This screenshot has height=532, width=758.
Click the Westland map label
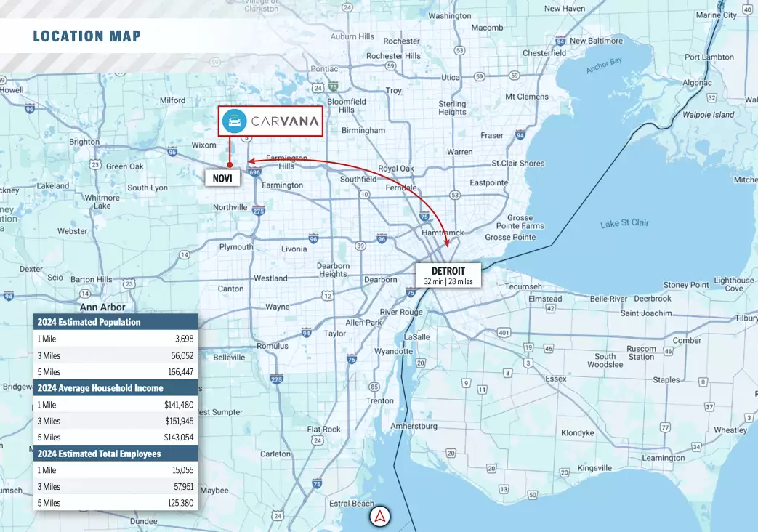coord(270,278)
